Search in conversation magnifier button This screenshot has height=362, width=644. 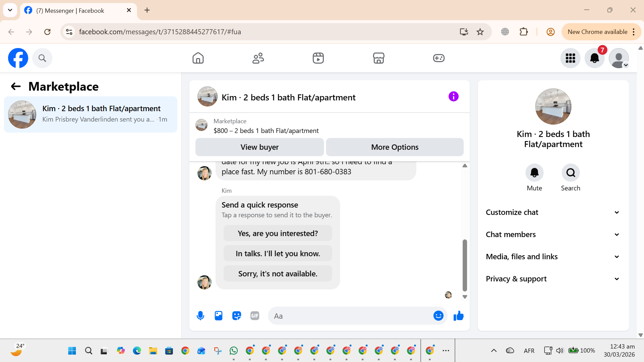pyautogui.click(x=571, y=173)
